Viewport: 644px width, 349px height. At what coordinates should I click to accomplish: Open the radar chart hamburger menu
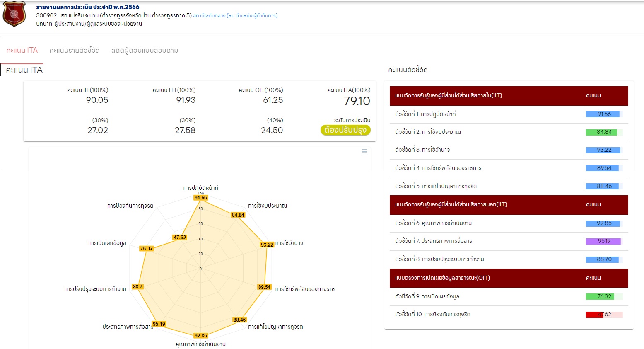[x=364, y=151]
